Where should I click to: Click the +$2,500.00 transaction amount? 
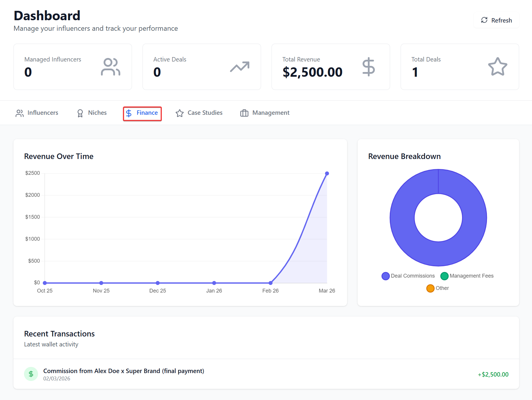point(493,375)
